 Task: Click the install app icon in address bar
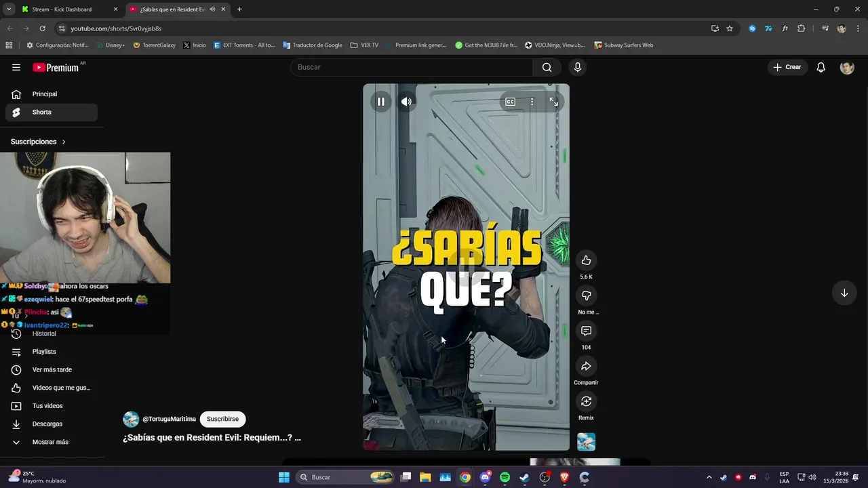click(x=715, y=28)
